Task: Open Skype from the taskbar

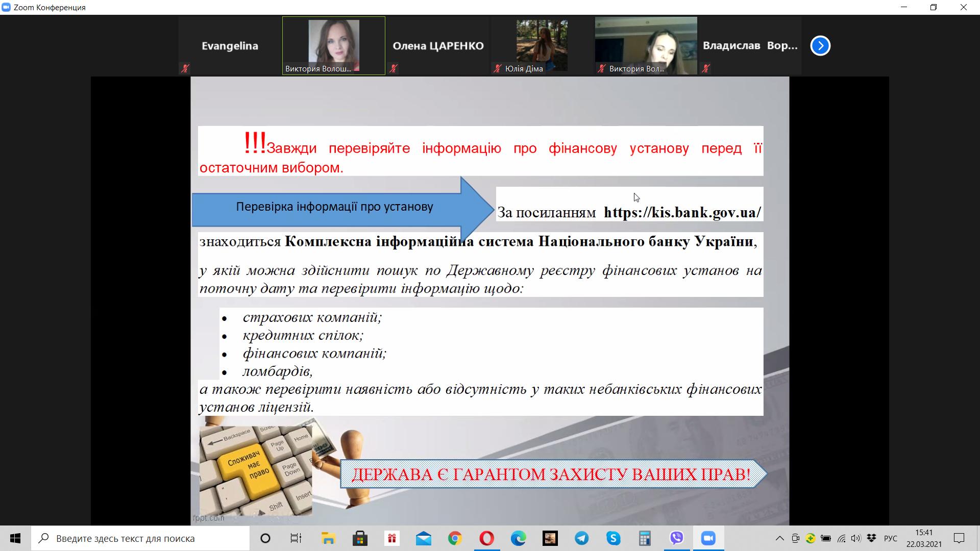Action: pyautogui.click(x=613, y=538)
